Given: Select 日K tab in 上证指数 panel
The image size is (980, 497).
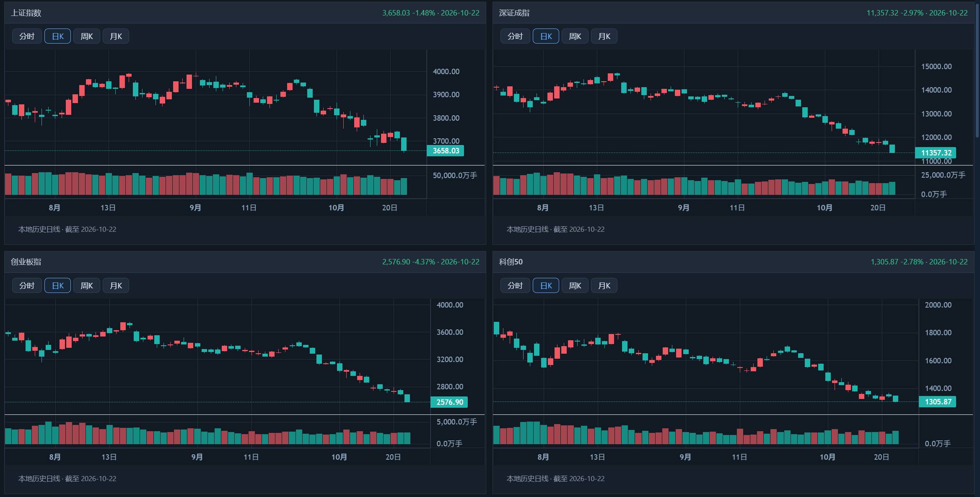Looking at the screenshot, I should [57, 36].
